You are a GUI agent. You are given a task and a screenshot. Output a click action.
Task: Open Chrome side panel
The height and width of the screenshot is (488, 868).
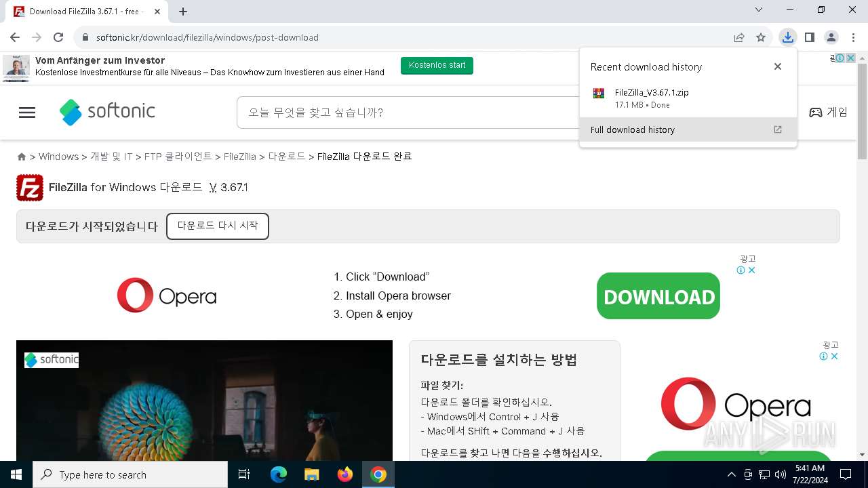pos(810,37)
